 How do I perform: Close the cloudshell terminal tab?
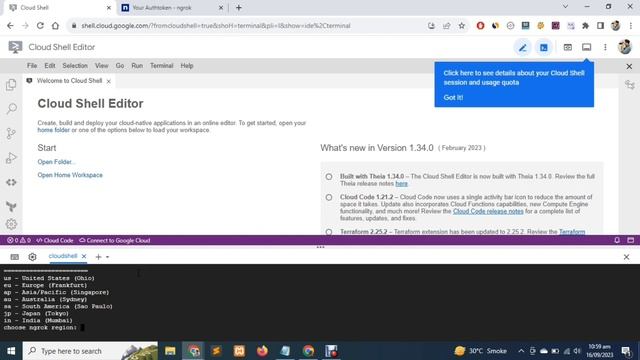click(84, 256)
